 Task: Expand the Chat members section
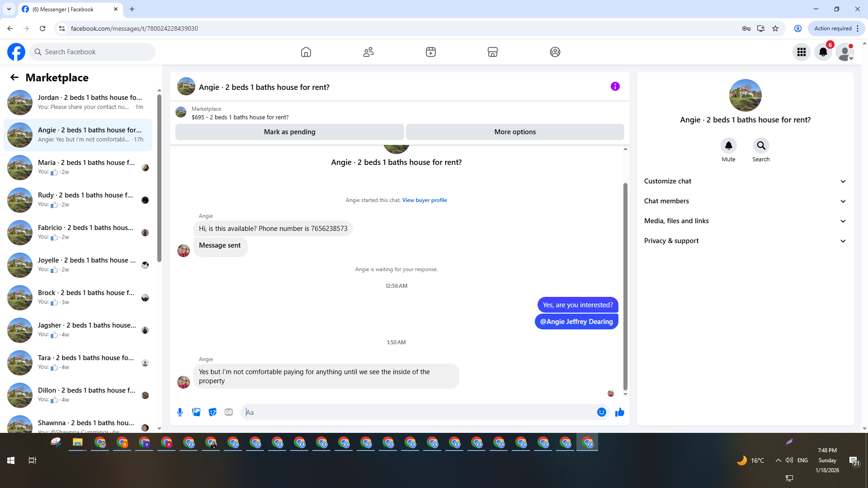click(x=745, y=201)
